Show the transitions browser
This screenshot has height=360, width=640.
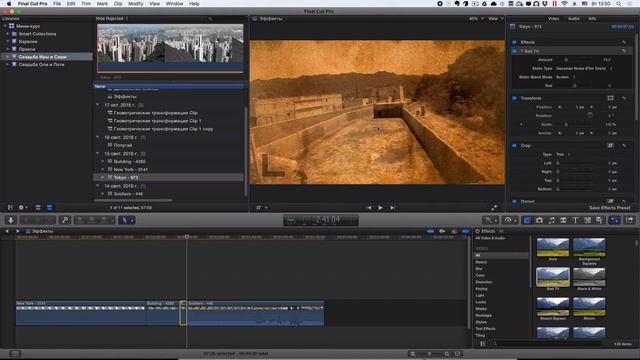(x=563, y=220)
